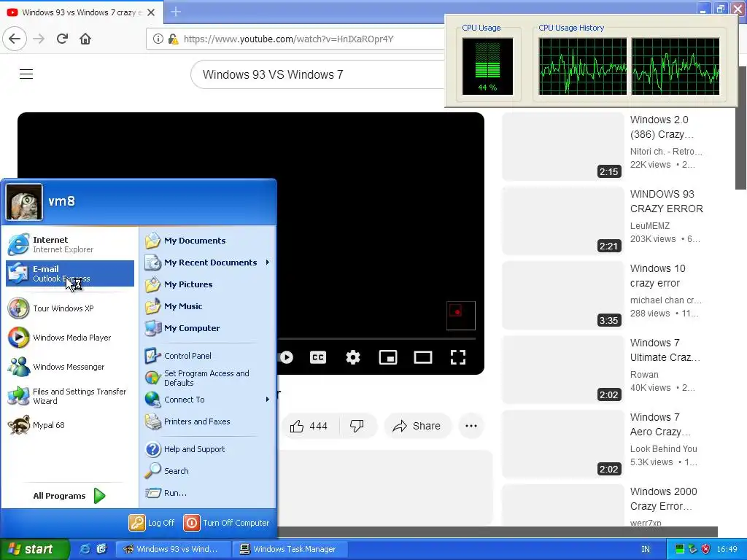This screenshot has width=747, height=560.
Task: Switch to Windows Task Manager taskbar item
Action: tap(290, 549)
